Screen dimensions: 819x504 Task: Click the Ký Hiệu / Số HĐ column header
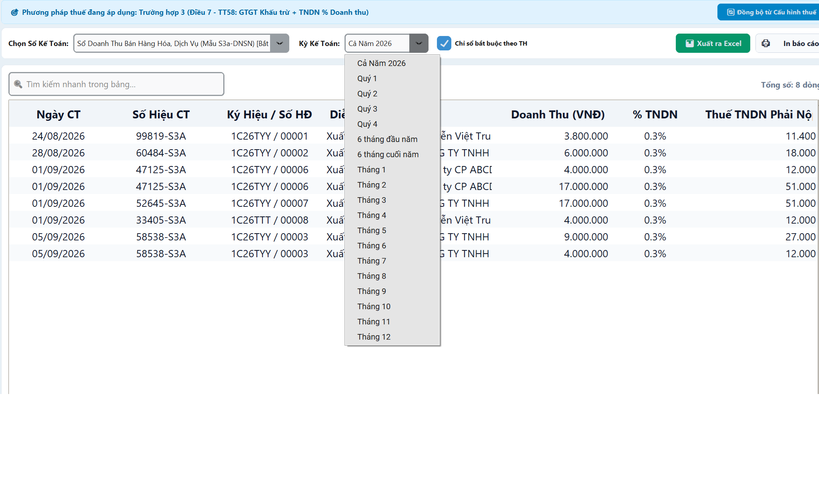(x=269, y=115)
